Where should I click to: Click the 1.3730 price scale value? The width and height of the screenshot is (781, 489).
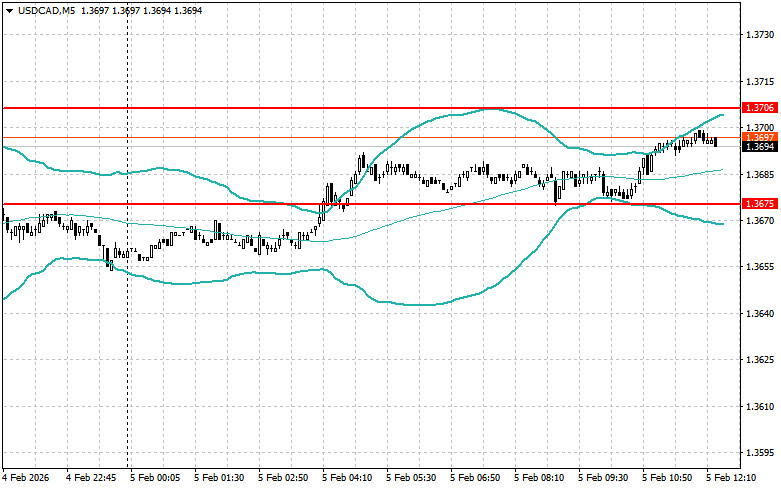[760, 35]
